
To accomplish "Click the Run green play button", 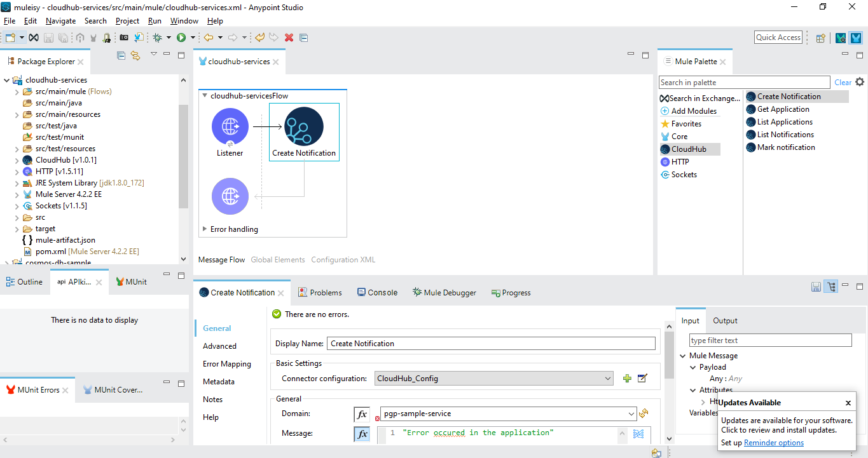I will pyautogui.click(x=181, y=37).
